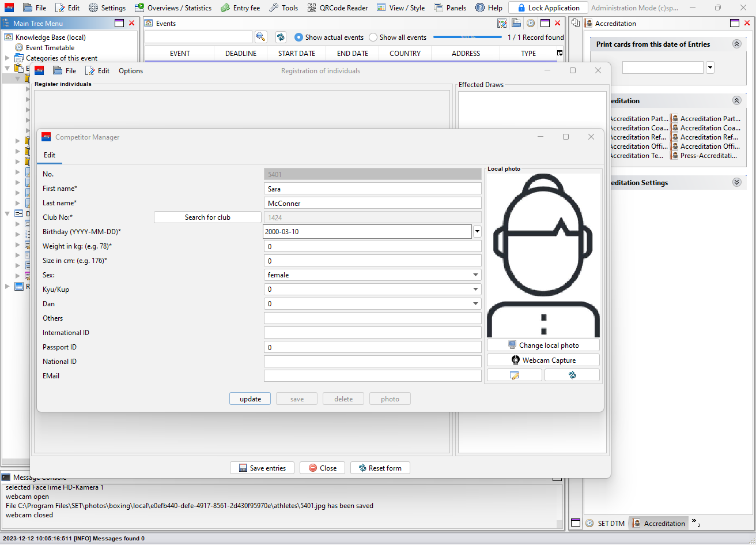Click the Search for club button
The width and height of the screenshot is (756, 545).
point(207,217)
